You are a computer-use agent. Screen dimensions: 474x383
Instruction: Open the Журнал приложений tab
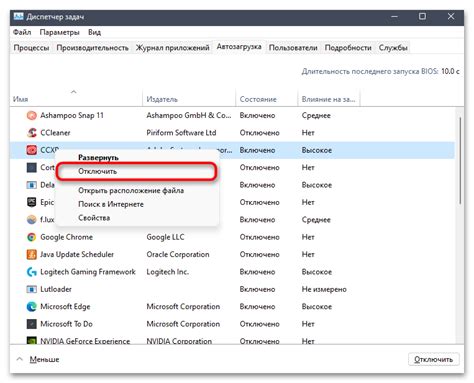coord(172,48)
